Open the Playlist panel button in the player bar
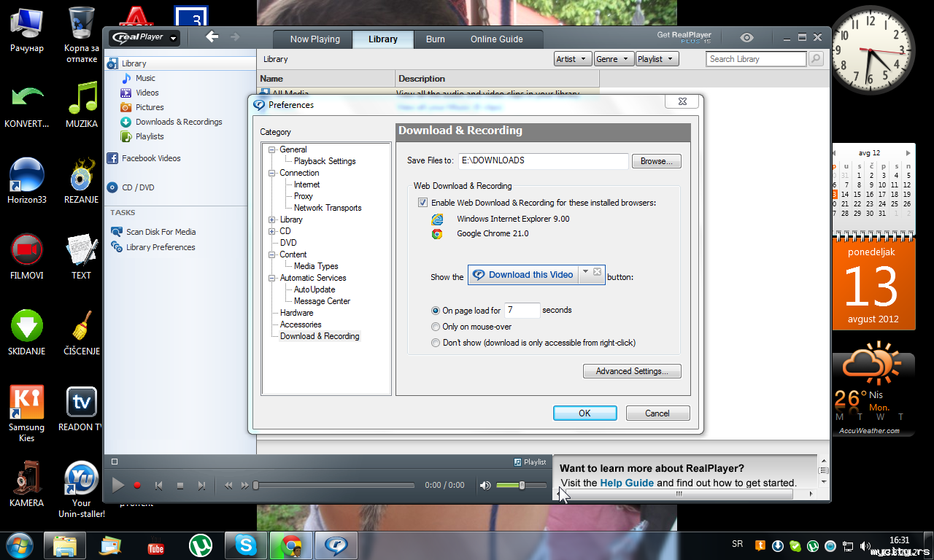Image resolution: width=934 pixels, height=560 pixels. pyautogui.click(x=530, y=462)
